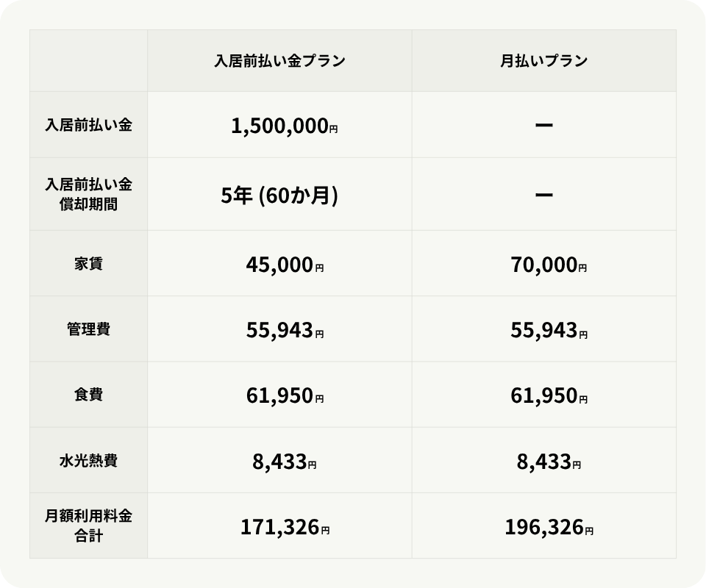Viewport: 706px width, 588px height.
Task: Click the 管理費 row label
Action: [x=88, y=329]
